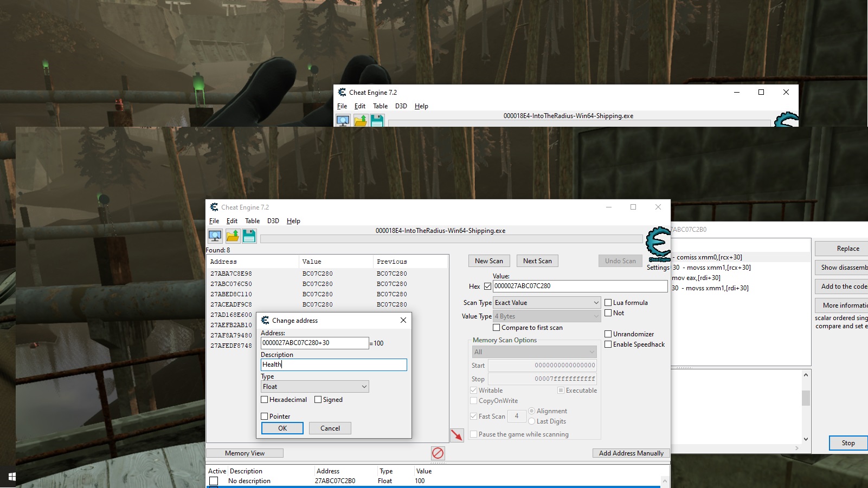Open the Table menu
This screenshot has height=488, width=868.
pos(252,221)
